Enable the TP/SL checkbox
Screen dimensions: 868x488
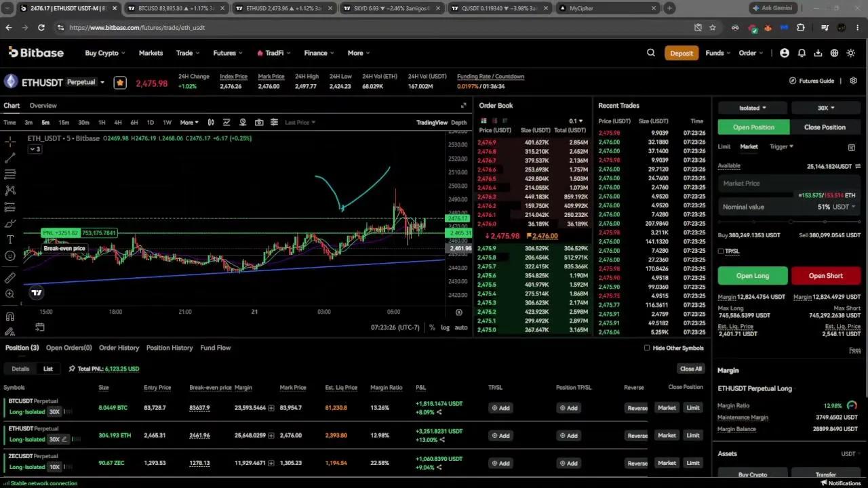click(x=721, y=251)
